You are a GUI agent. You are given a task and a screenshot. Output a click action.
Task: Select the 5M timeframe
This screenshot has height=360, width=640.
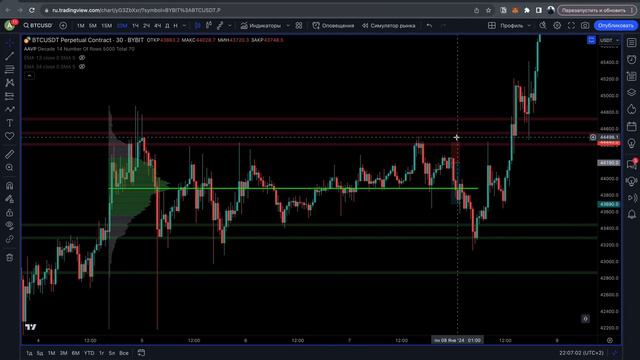pos(93,26)
